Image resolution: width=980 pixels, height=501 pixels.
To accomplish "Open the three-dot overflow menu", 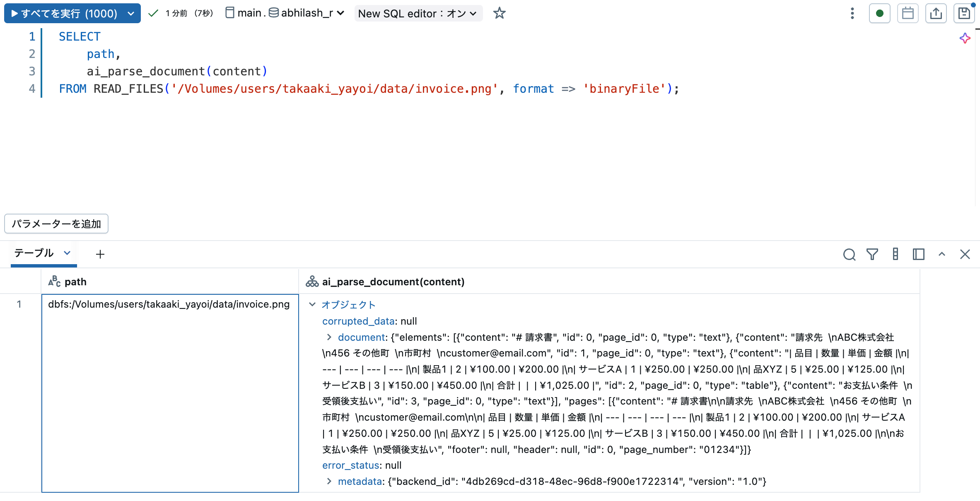I will (x=852, y=13).
